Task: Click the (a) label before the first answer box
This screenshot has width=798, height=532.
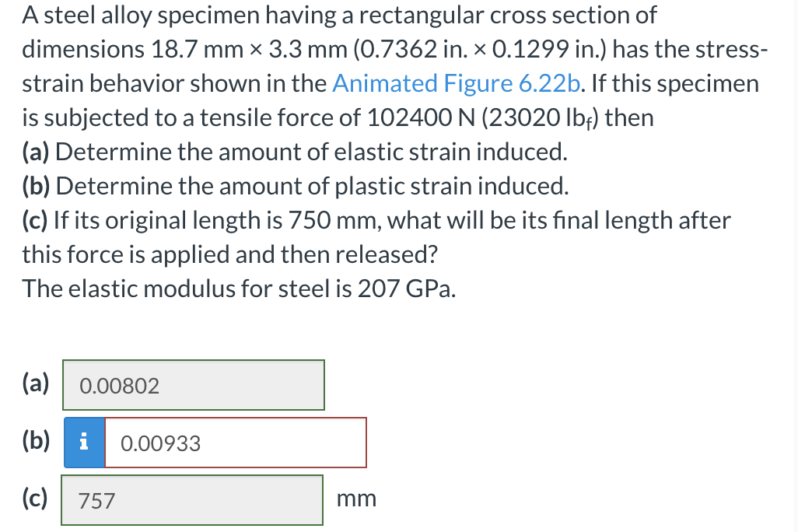Action: point(34,383)
